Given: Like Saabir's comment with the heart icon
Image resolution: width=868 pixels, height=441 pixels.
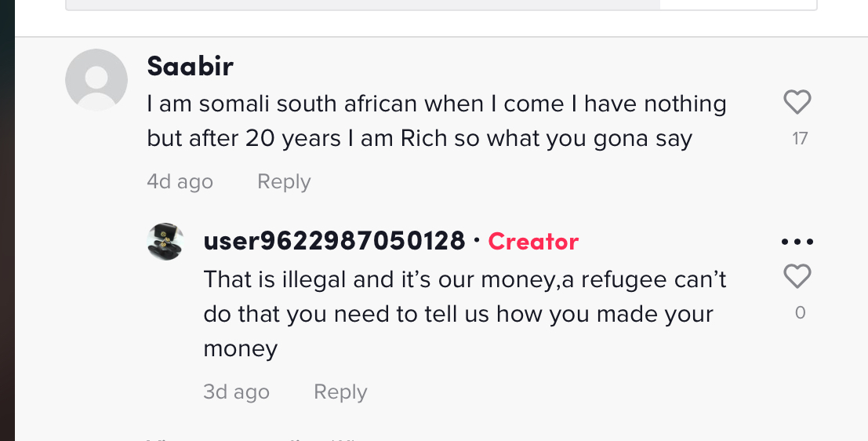Looking at the screenshot, I should point(797,102).
